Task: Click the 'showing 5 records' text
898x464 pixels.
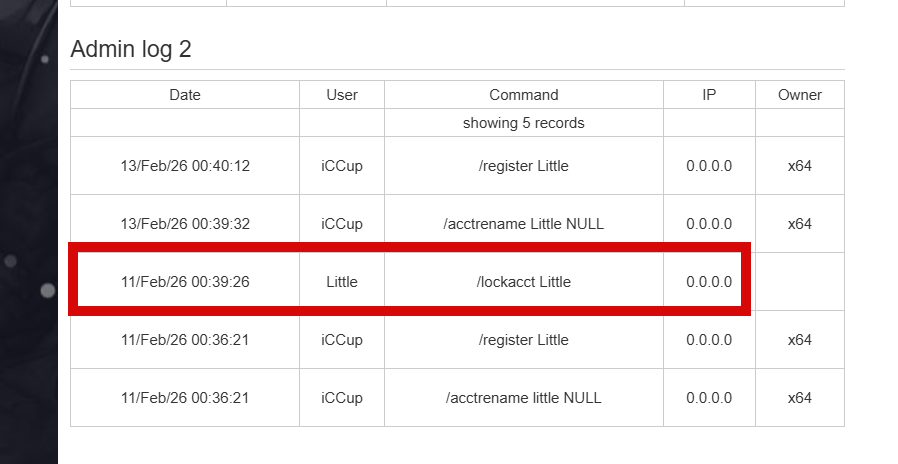Action: 524,123
